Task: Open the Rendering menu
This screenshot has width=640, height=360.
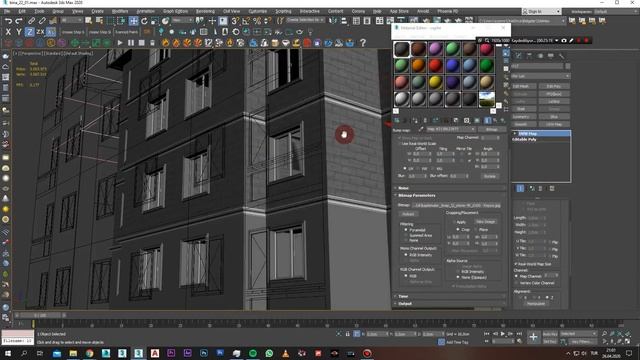Action: point(205,11)
